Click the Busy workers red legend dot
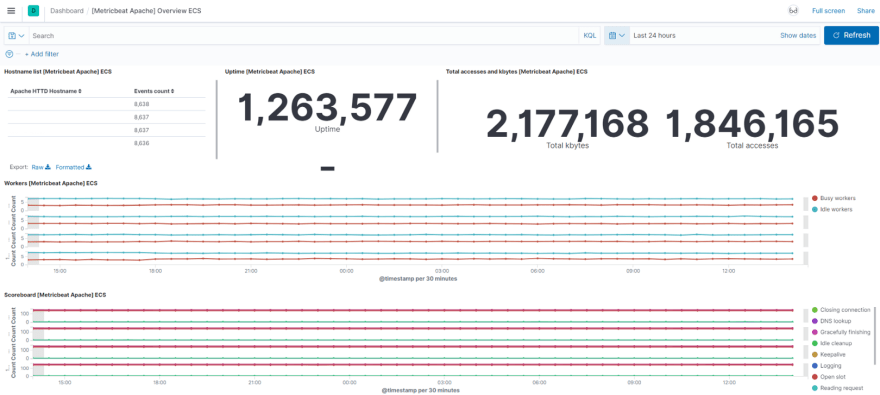The height and width of the screenshot is (395, 880). coord(814,198)
